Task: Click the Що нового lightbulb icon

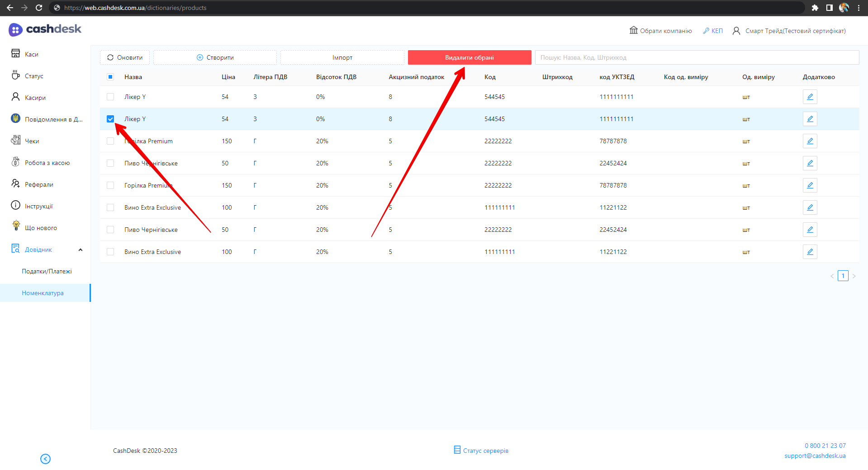Action: pyautogui.click(x=16, y=227)
